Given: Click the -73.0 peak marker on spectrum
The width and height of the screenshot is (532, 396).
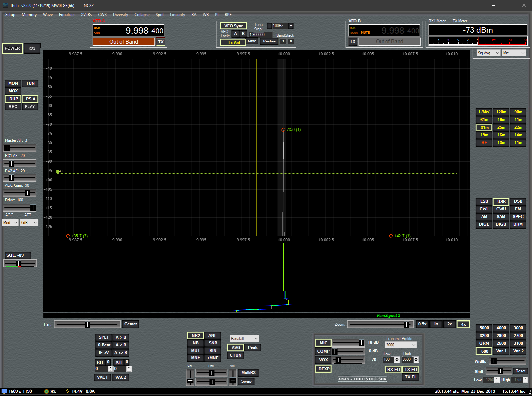Looking at the screenshot, I should coord(283,130).
